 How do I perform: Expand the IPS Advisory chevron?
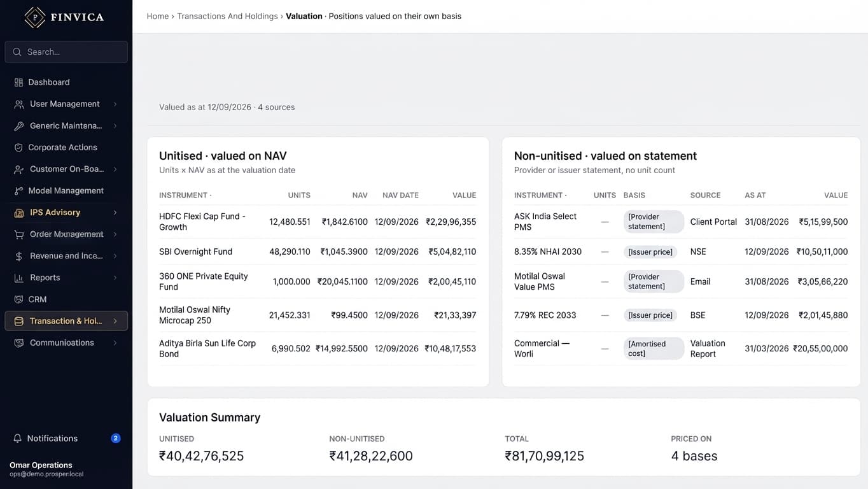115,212
